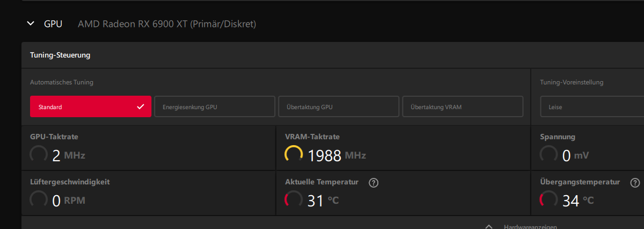Select Übertaktung GPU tuning
The width and height of the screenshot is (644, 229).
[x=339, y=106]
